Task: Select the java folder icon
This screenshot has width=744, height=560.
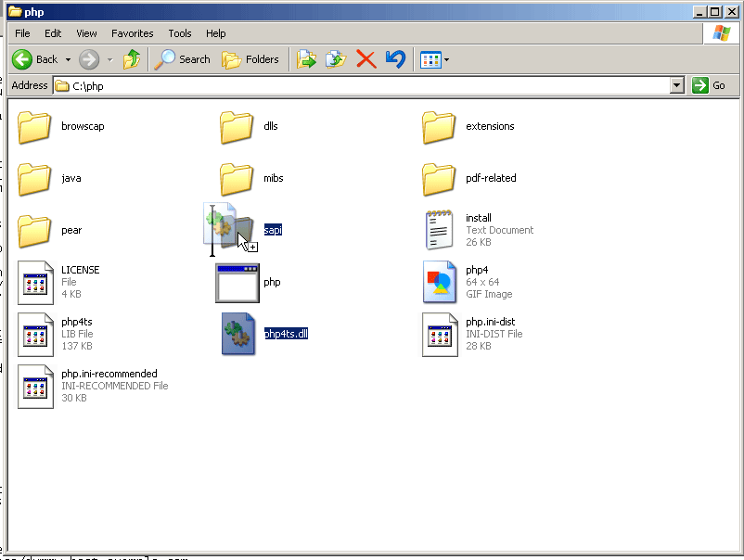Action: 34,179
